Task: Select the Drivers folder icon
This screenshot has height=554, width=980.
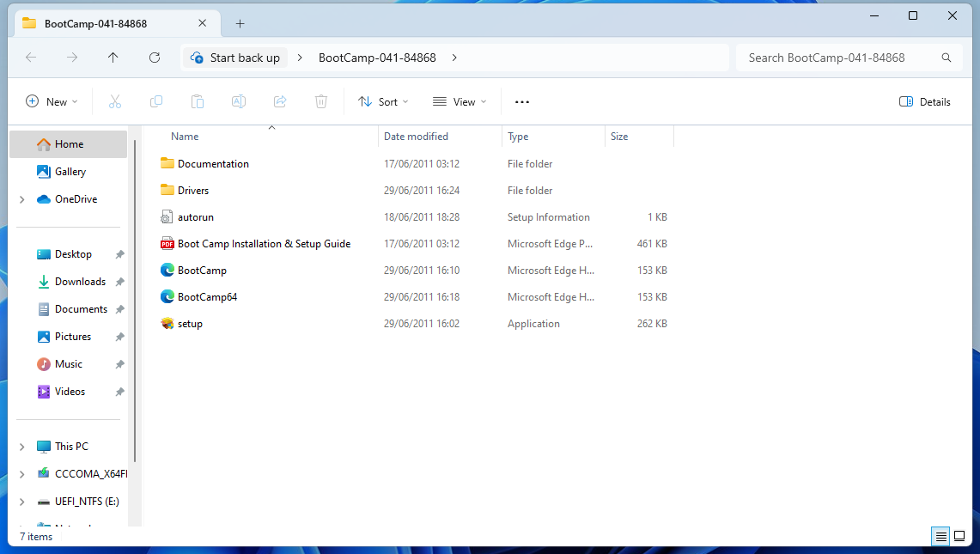Action: click(167, 190)
